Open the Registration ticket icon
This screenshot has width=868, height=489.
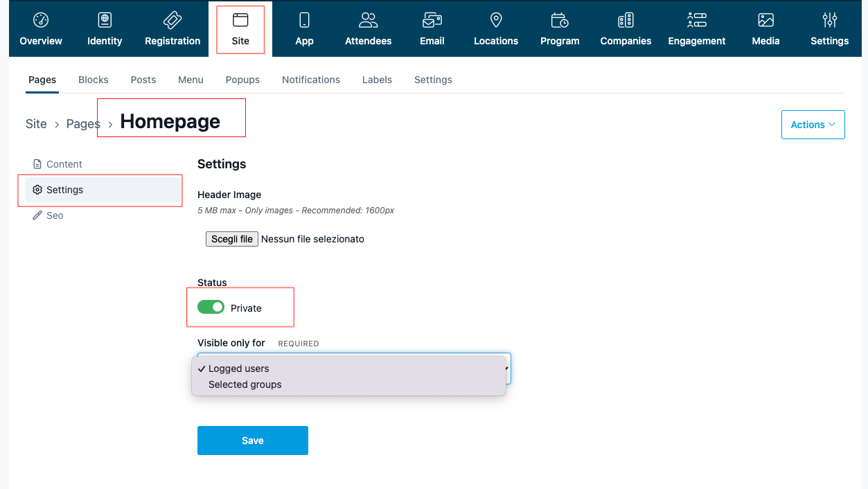pyautogui.click(x=172, y=20)
